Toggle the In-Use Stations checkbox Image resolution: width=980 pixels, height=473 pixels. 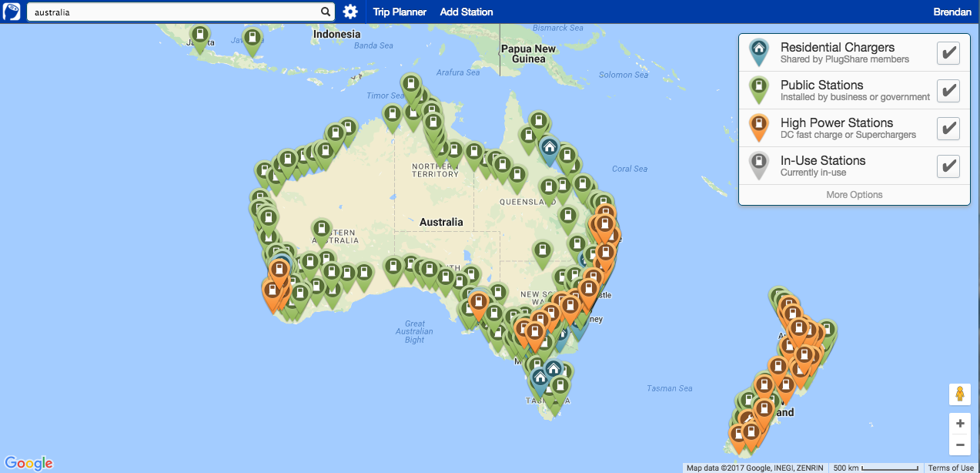[x=948, y=166]
